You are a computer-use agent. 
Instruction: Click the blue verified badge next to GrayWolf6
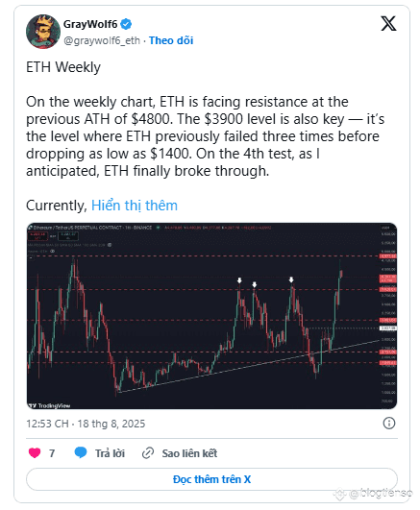click(126, 24)
